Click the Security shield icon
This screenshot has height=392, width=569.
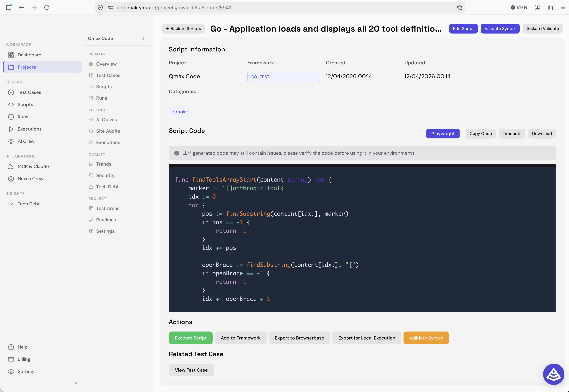click(91, 175)
